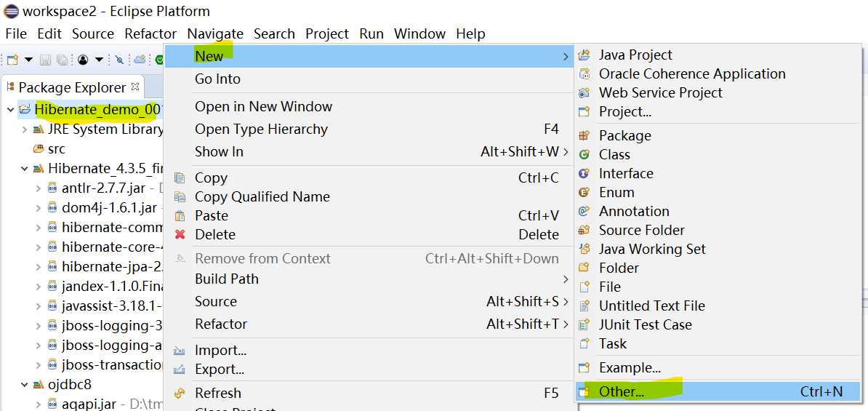Viewport: 868px width, 411px height.
Task: Open the Show In submenu
Action: (369, 152)
